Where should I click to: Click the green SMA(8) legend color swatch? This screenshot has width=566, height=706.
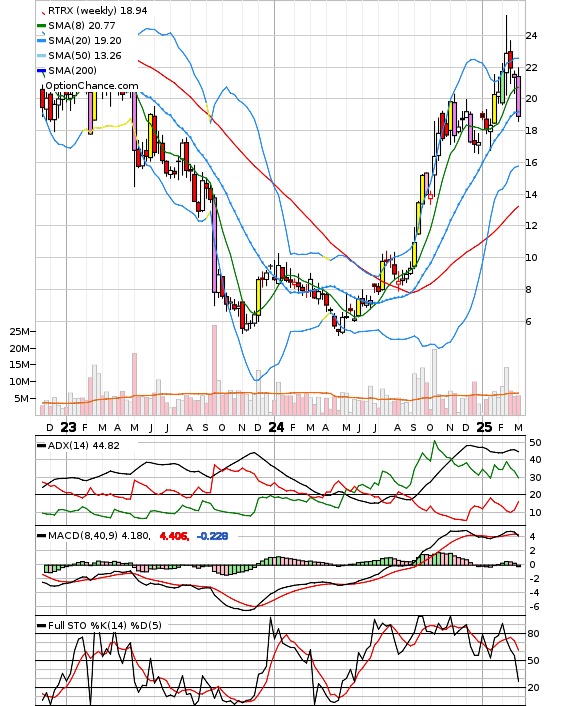(41, 26)
